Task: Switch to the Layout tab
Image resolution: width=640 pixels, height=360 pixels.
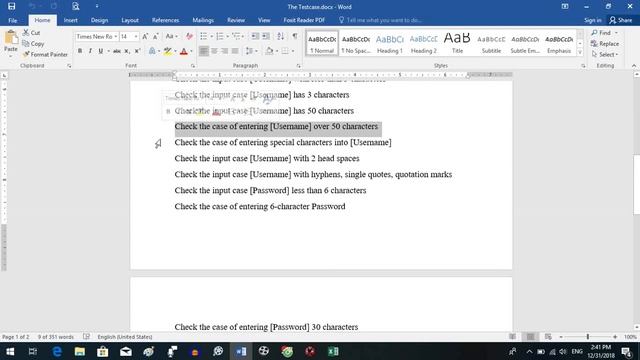Action: click(130, 20)
